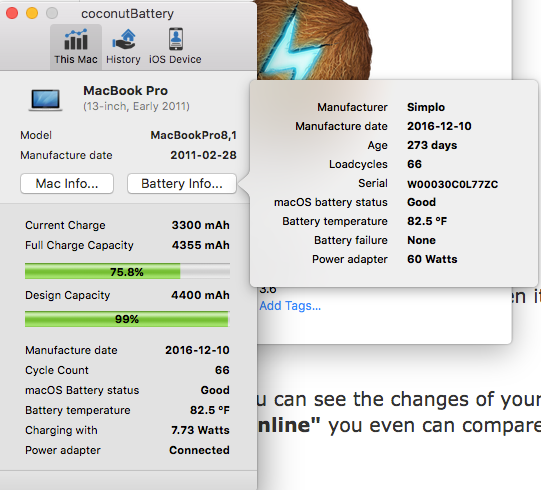Click the coconutBattery window title
The image size is (541, 490).
(127, 13)
